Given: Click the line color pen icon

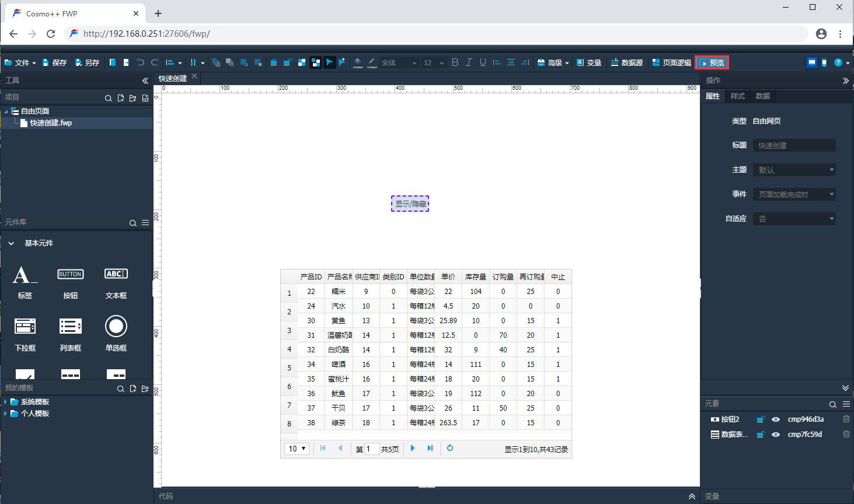Looking at the screenshot, I should (372, 62).
